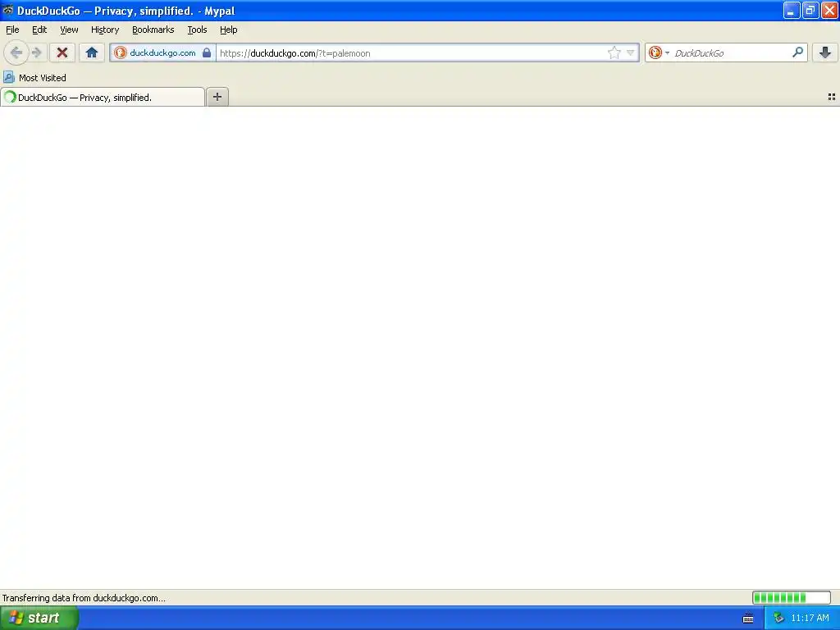Image resolution: width=840 pixels, height=630 pixels.
Task: Open a new tab with plus button
Action: [x=217, y=97]
